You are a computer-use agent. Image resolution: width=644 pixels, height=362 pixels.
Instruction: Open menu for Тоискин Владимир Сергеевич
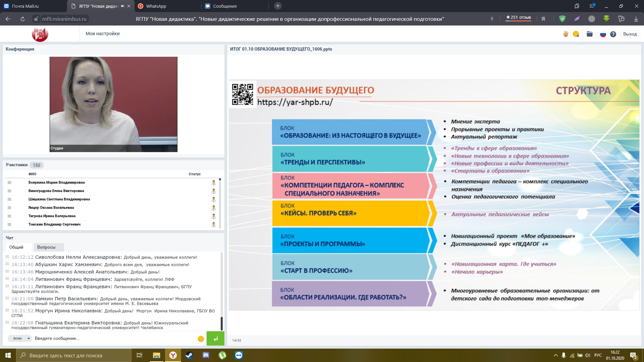pos(9,225)
